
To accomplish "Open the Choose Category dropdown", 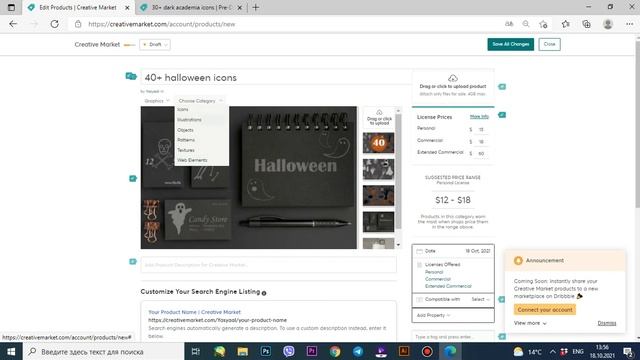I will pyautogui.click(x=200, y=101).
